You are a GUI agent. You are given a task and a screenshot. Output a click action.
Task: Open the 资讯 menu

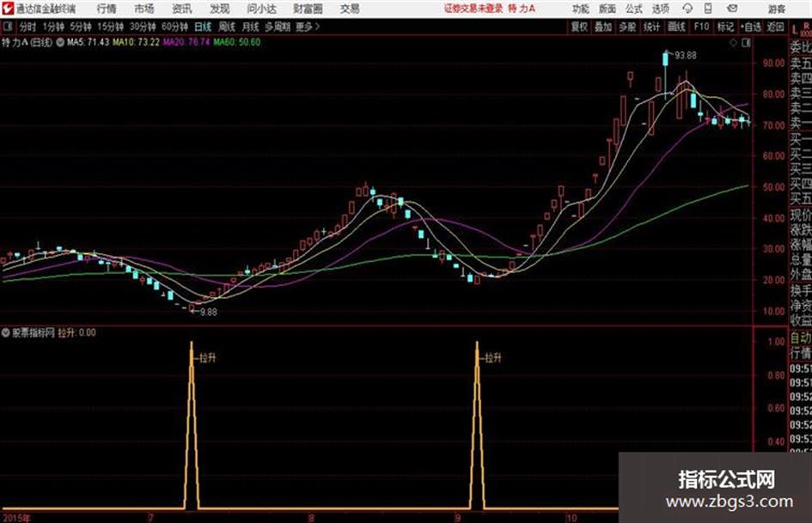pos(182,9)
